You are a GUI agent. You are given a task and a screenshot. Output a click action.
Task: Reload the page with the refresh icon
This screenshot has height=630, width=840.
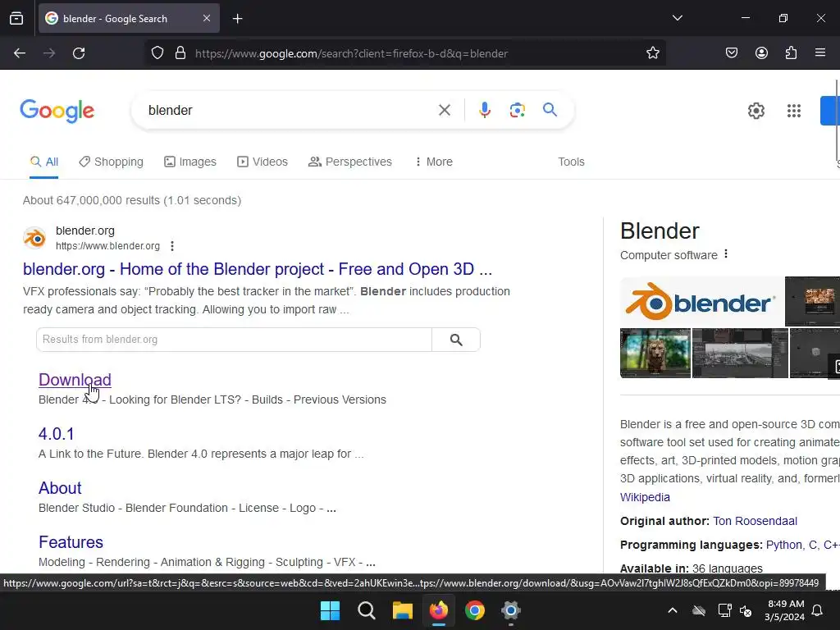(79, 53)
